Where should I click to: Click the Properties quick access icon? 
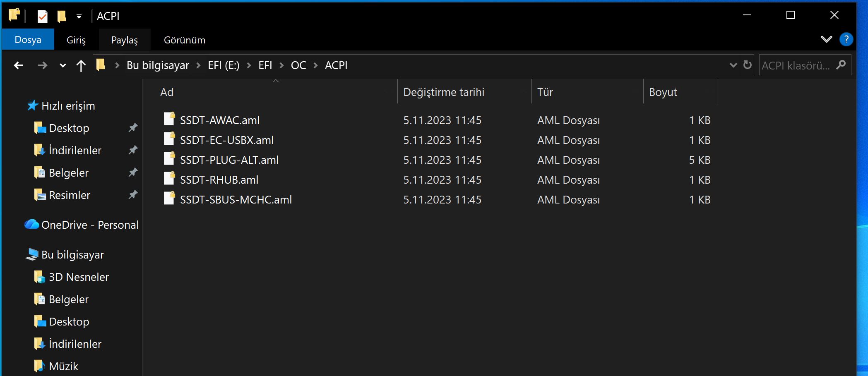[x=42, y=16]
